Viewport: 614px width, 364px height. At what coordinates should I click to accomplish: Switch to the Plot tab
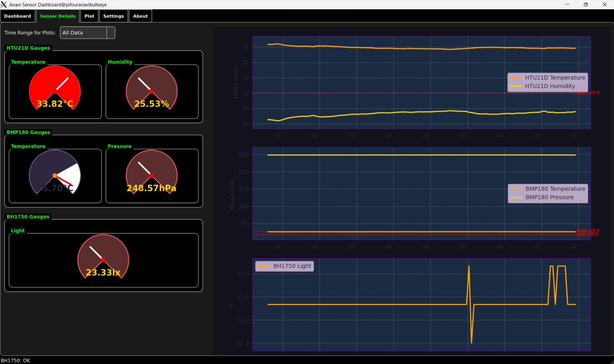tap(89, 16)
